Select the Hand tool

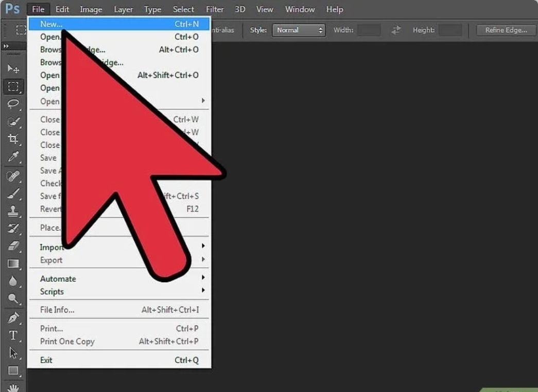coord(13,387)
